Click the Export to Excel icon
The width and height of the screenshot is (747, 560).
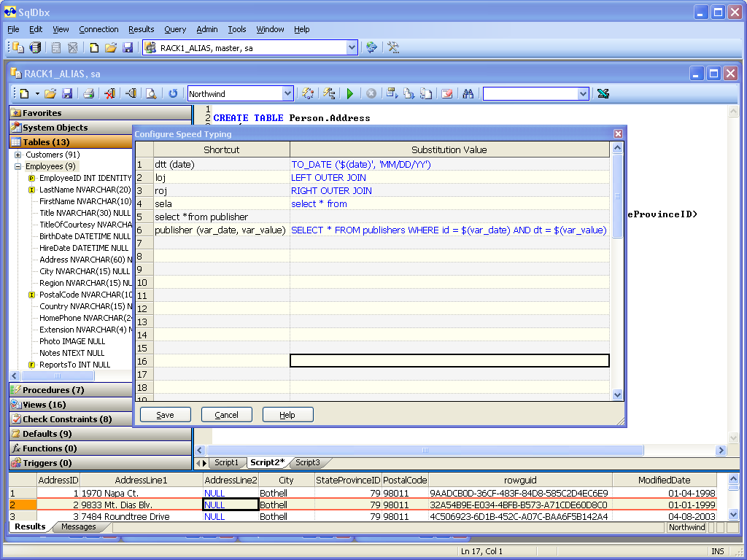tap(603, 93)
